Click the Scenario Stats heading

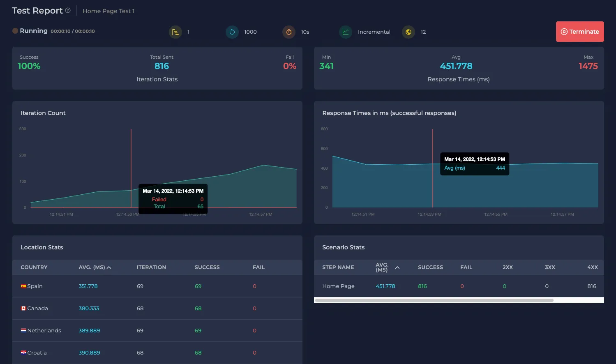(x=344, y=247)
